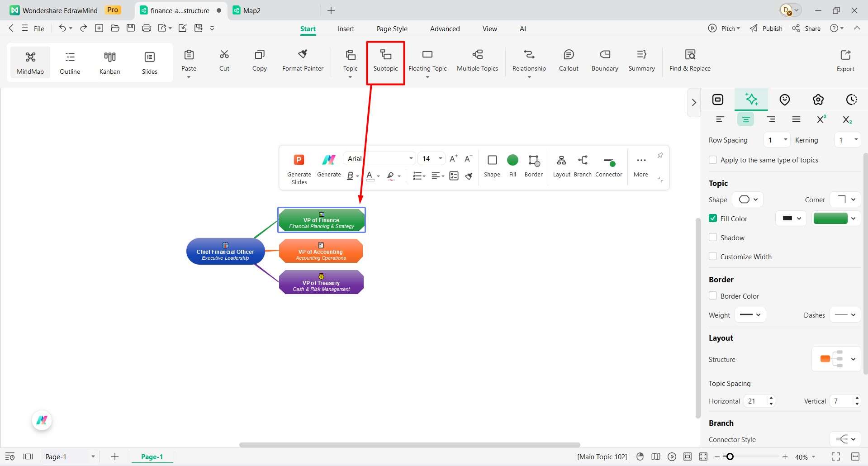The height and width of the screenshot is (466, 868).
Task: Print the document
Action: coord(146,28)
